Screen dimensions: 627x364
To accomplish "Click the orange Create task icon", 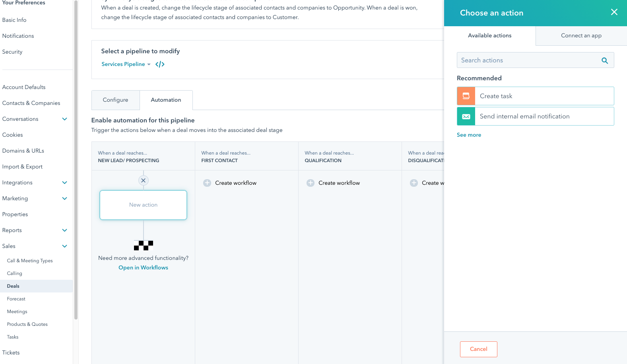I will pyautogui.click(x=466, y=96).
